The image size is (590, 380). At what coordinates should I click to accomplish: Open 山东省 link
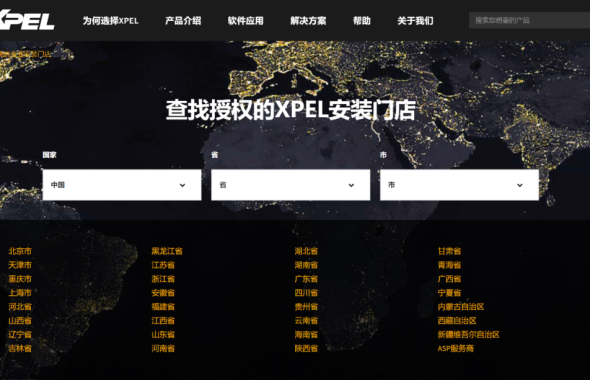(x=163, y=334)
